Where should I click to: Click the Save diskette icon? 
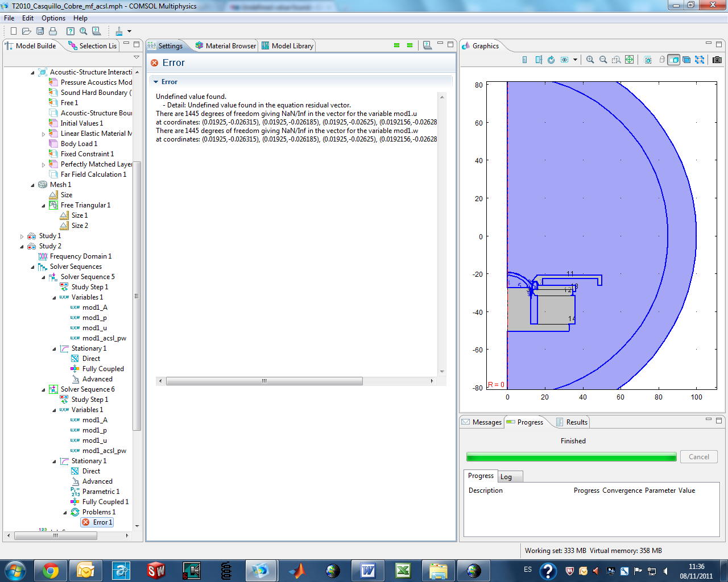point(40,31)
